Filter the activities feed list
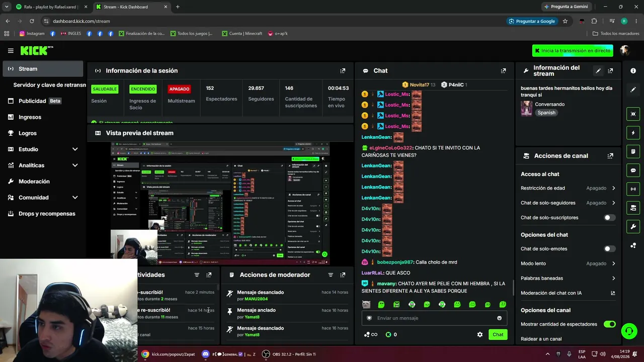This screenshot has height=362, width=644. 197,275
